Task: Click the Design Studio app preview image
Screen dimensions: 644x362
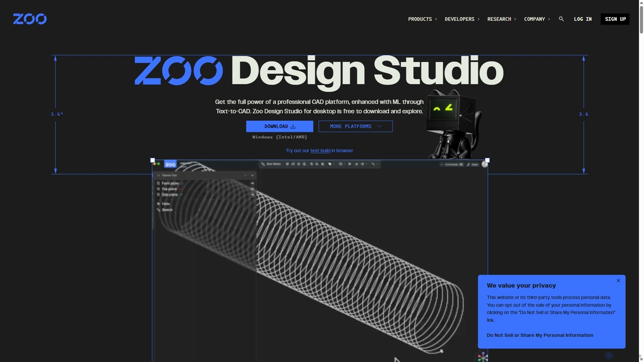Action: [320, 261]
